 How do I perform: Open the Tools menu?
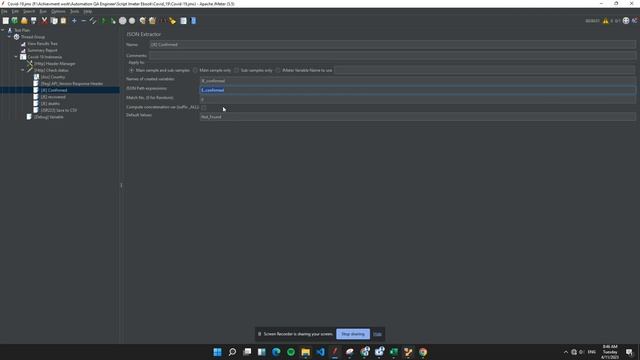click(74, 11)
